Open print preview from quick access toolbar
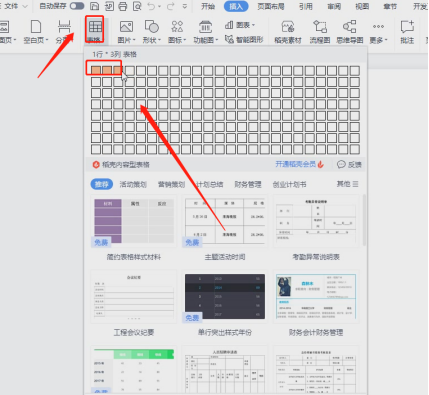This screenshot has height=395, width=429. tap(137, 6)
